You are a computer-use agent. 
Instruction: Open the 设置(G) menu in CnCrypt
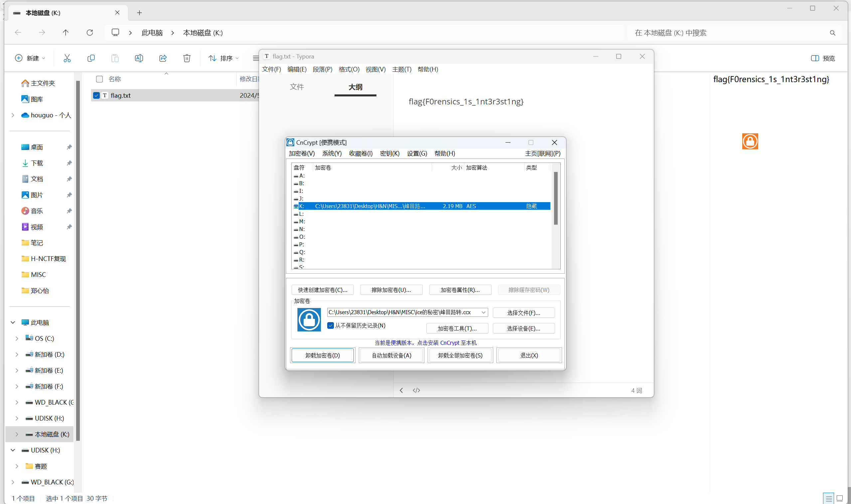[x=417, y=153]
